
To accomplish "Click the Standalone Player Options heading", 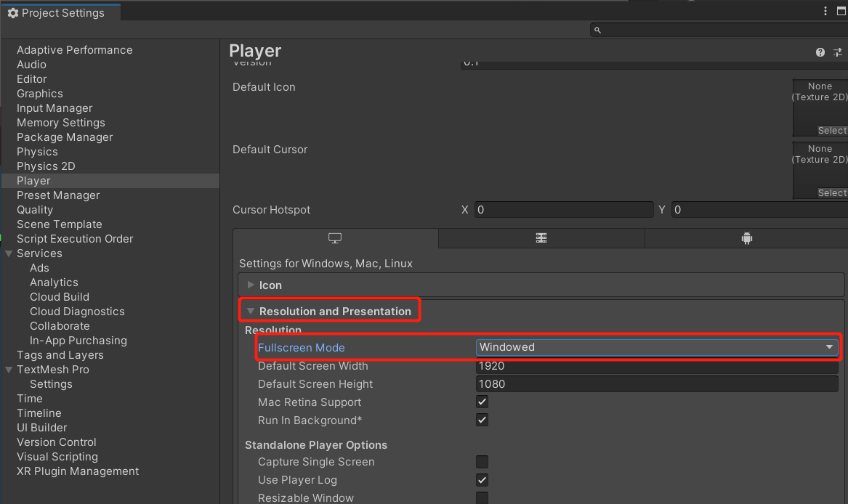I will coord(316,445).
